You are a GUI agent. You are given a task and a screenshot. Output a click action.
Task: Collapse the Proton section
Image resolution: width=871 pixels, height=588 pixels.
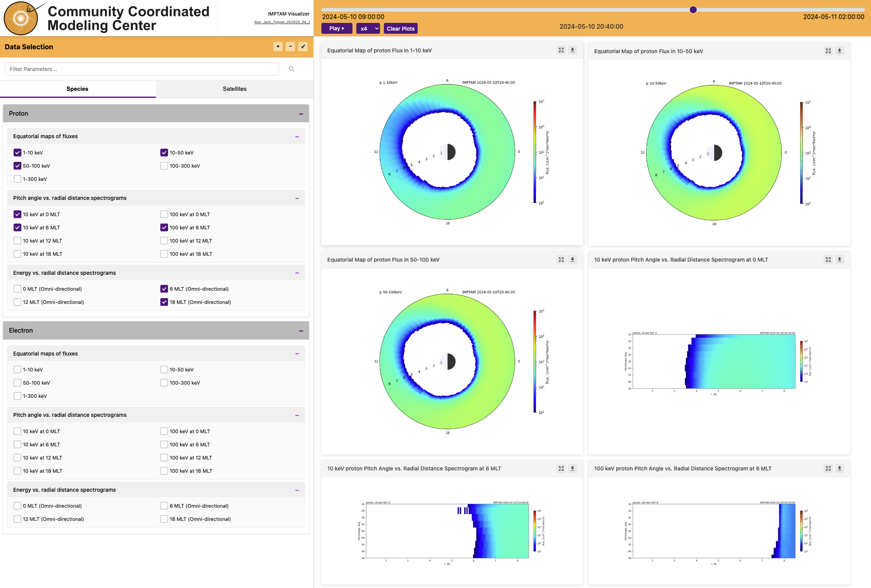pos(301,114)
